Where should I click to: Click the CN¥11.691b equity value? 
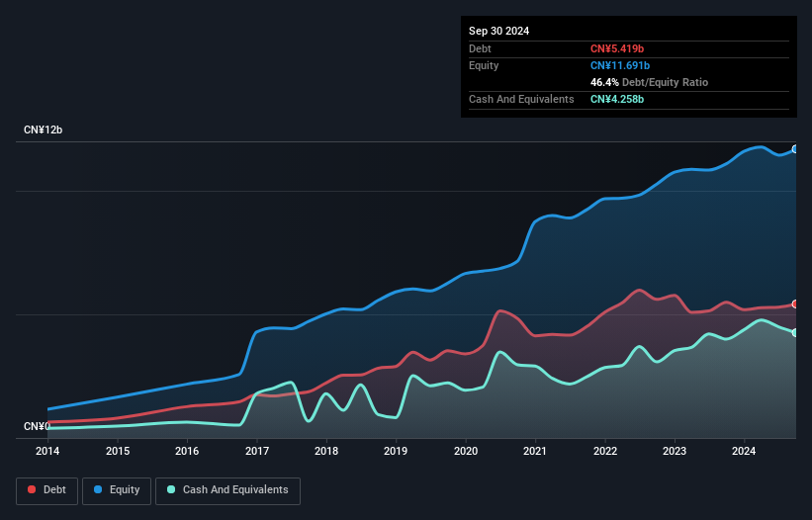tap(620, 65)
